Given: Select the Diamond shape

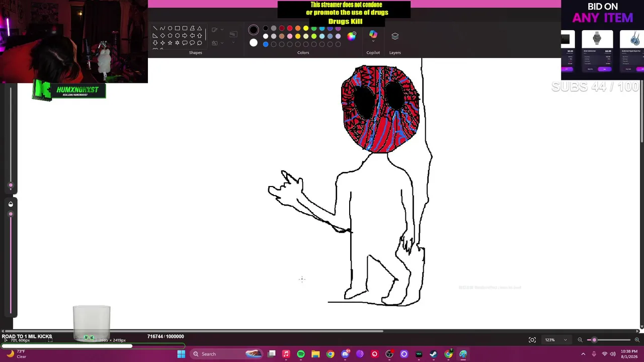Looking at the screenshot, I should pos(163,36).
